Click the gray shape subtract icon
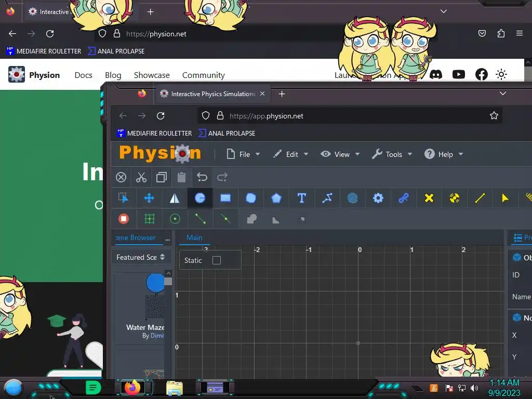The image size is (532, 399). 275,220
